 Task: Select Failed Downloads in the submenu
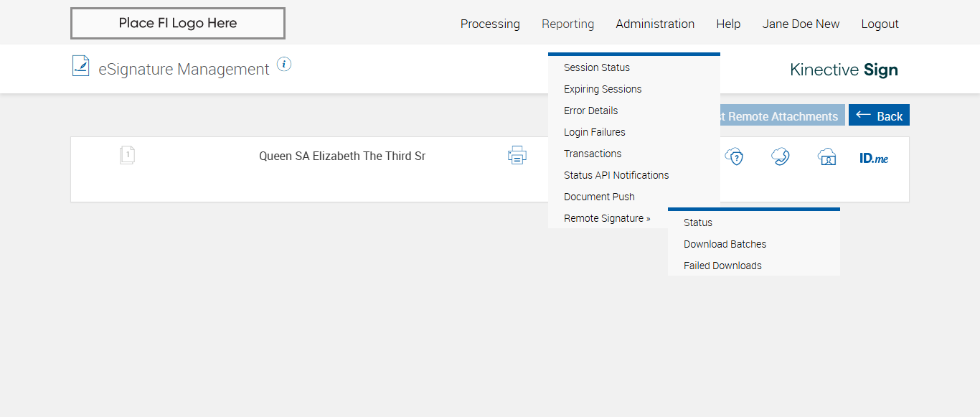point(722,266)
